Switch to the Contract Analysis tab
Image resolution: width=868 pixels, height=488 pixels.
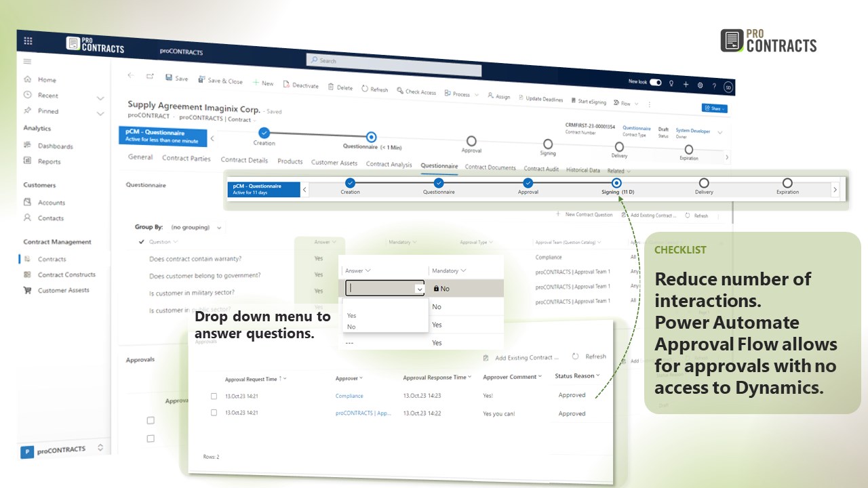tap(389, 164)
